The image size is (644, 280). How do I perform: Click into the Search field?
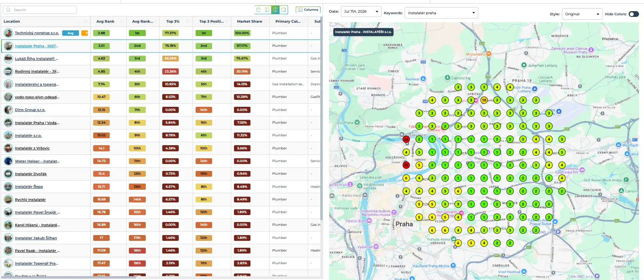pyautogui.click(x=40, y=10)
